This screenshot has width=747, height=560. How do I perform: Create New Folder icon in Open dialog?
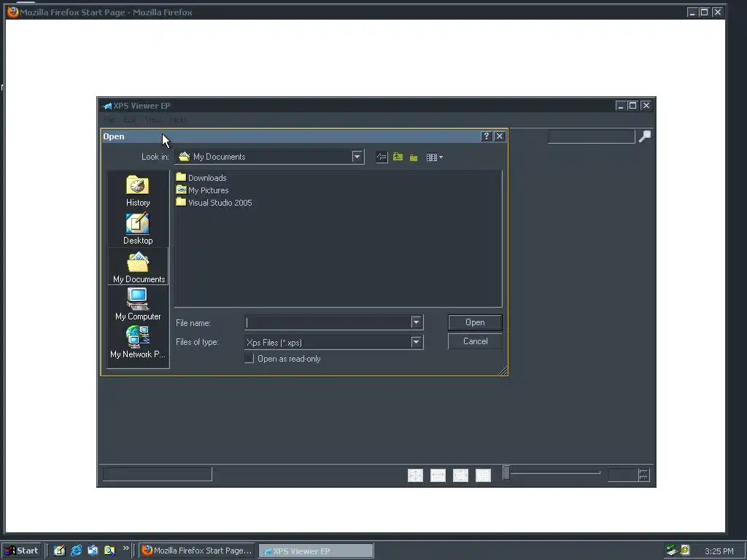(x=414, y=157)
